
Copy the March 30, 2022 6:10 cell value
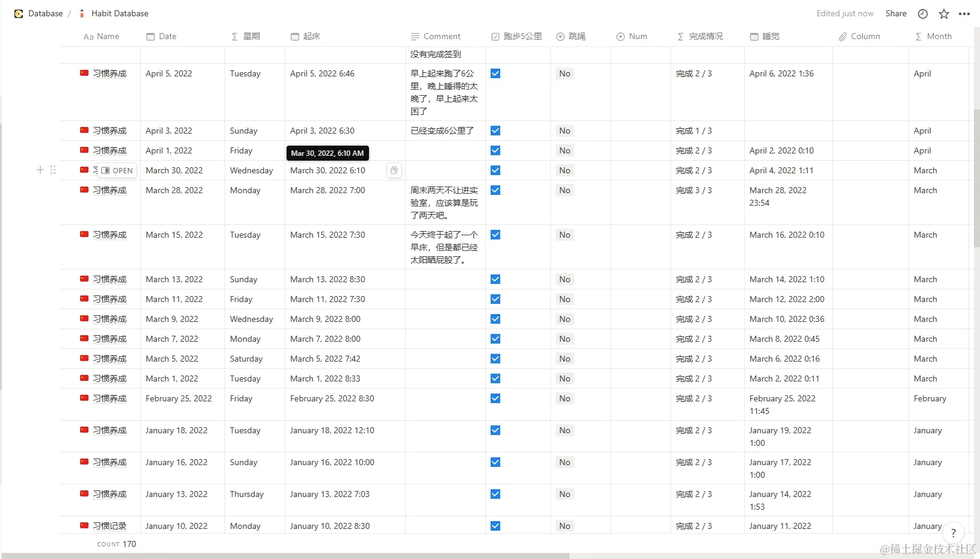[394, 170]
